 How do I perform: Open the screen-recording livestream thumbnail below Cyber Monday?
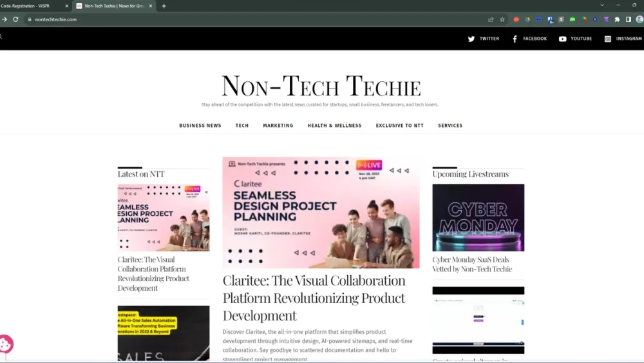pyautogui.click(x=478, y=320)
